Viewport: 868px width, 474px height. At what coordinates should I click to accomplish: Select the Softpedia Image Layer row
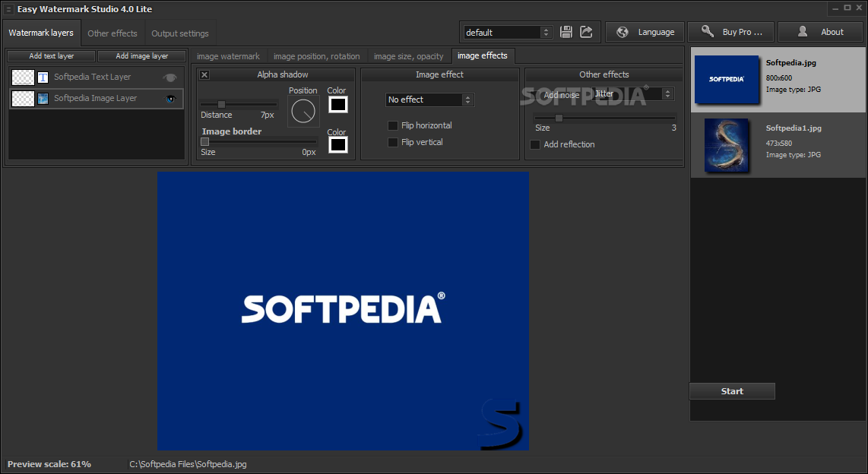point(97,99)
